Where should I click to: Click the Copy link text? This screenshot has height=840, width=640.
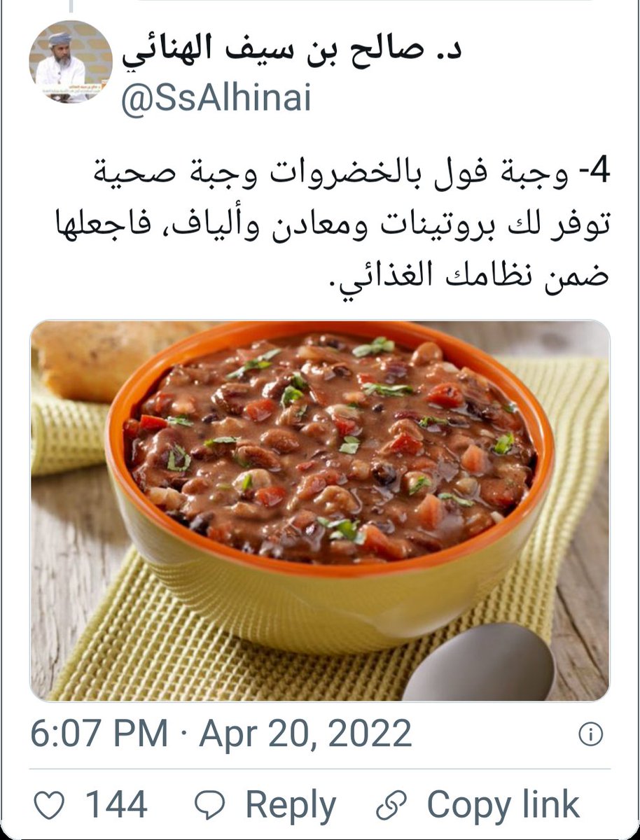click(x=503, y=805)
